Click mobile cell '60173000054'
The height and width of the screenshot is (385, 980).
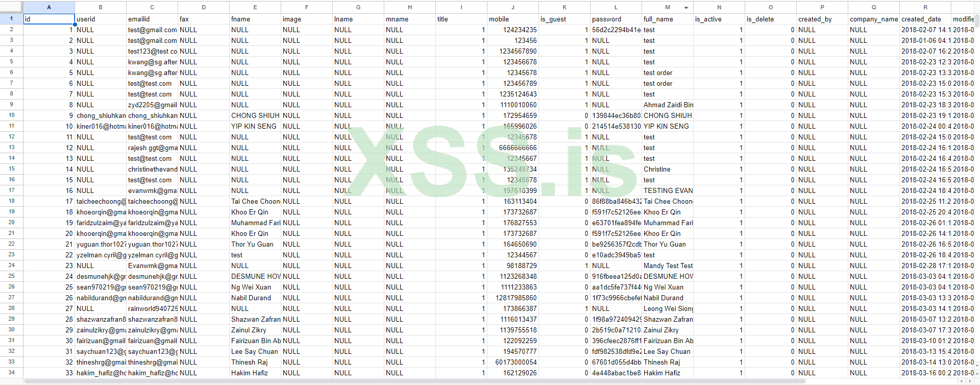pos(513,362)
